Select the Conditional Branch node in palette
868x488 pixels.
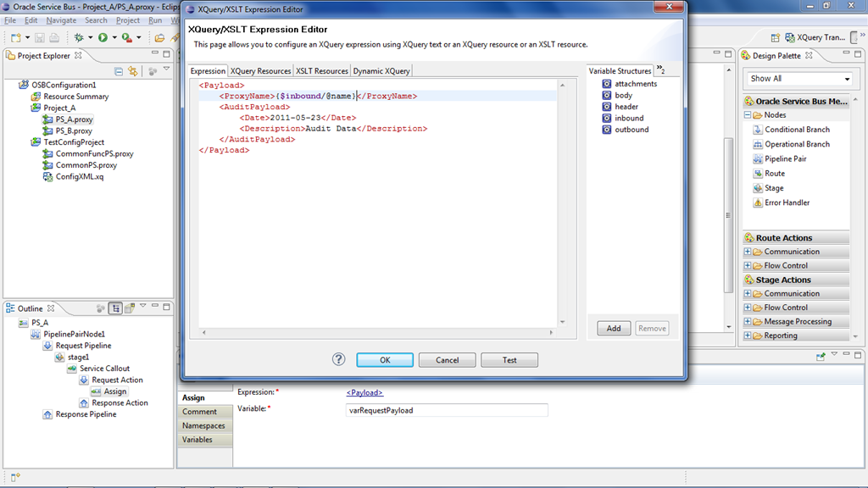tap(796, 130)
